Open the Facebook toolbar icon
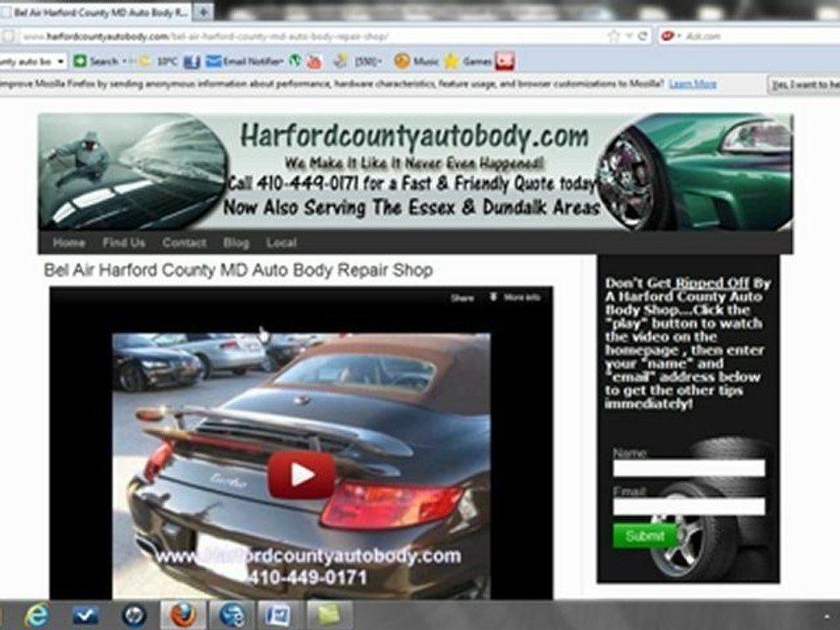840x630 pixels. pos(192,62)
